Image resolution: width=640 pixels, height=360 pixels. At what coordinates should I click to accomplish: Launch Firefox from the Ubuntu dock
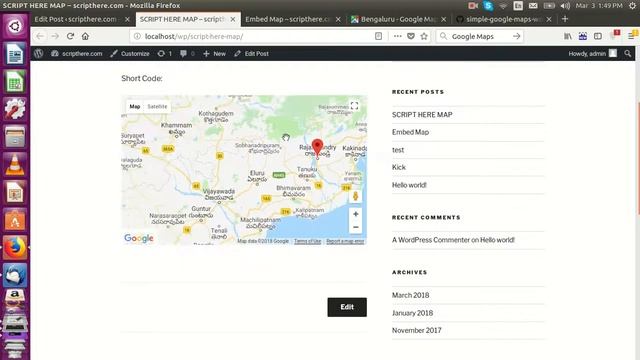(x=15, y=248)
